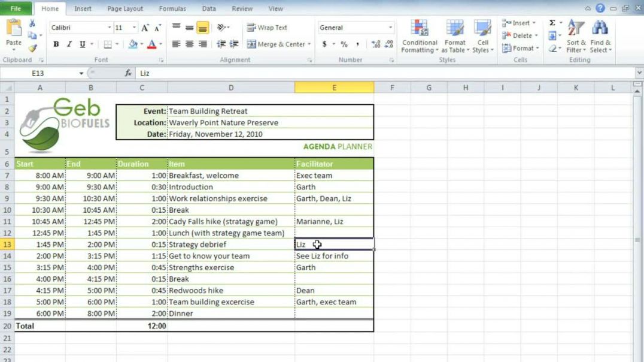Image resolution: width=644 pixels, height=362 pixels.
Task: Switch to the Insert tab
Action: click(83, 8)
